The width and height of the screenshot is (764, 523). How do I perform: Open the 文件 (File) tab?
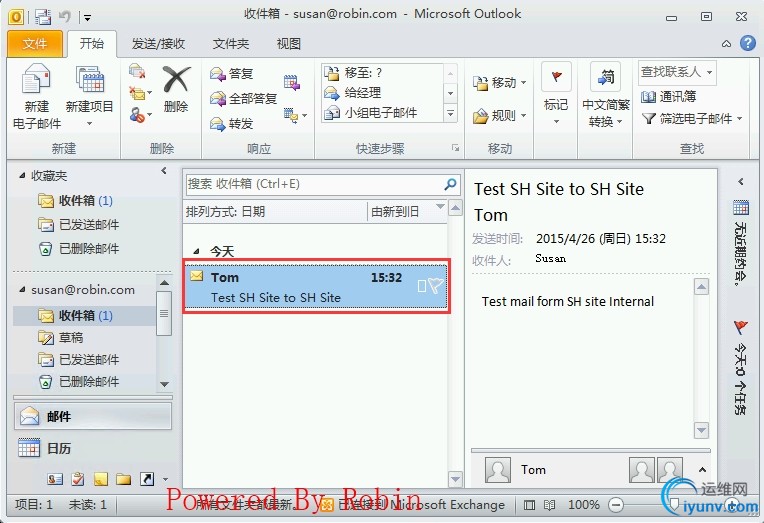coord(35,44)
